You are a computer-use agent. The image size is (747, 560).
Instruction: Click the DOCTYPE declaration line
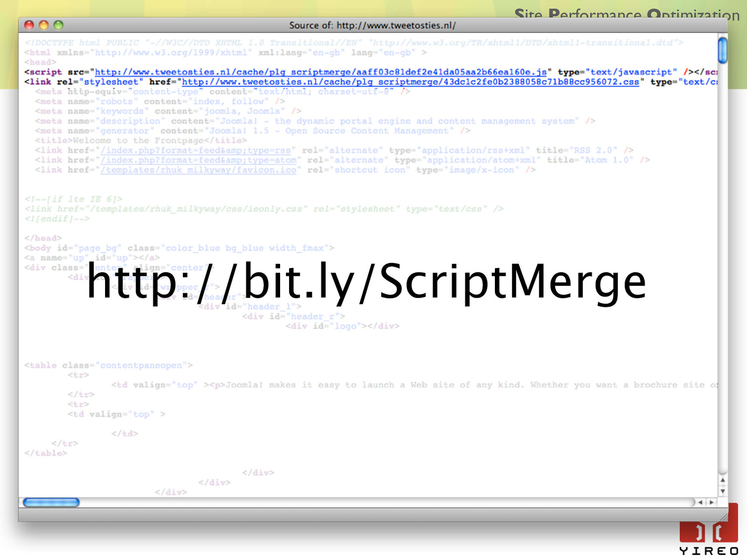click(x=354, y=42)
